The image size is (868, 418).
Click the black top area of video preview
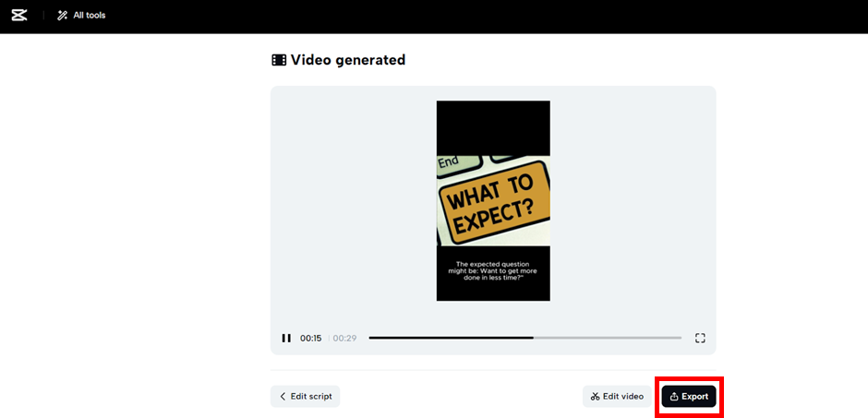493,126
